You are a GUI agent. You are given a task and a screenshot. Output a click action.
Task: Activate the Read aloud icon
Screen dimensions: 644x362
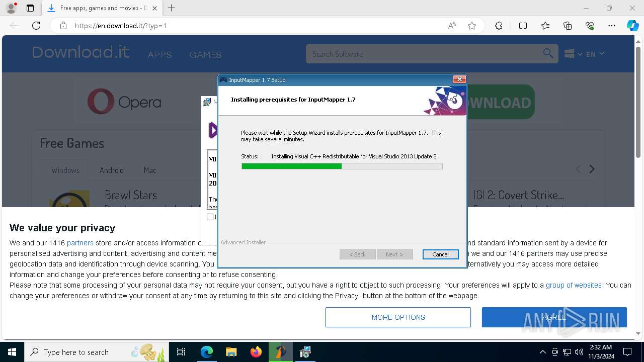point(452,26)
